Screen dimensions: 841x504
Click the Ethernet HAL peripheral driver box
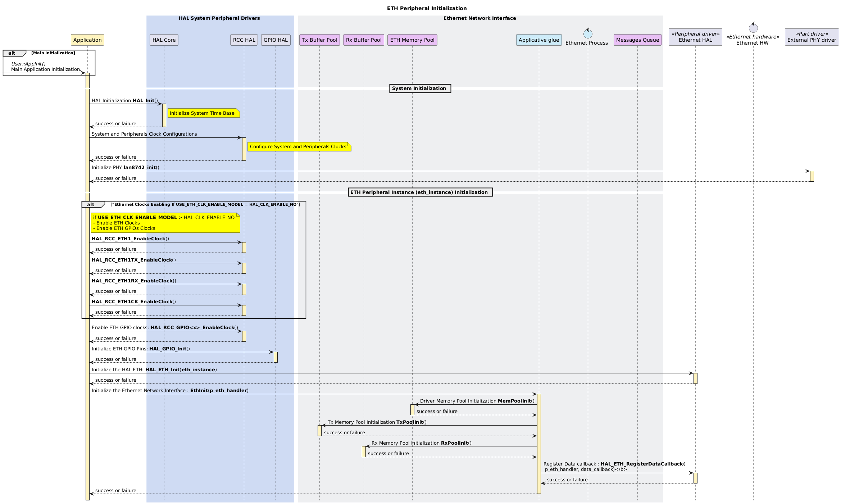(695, 37)
